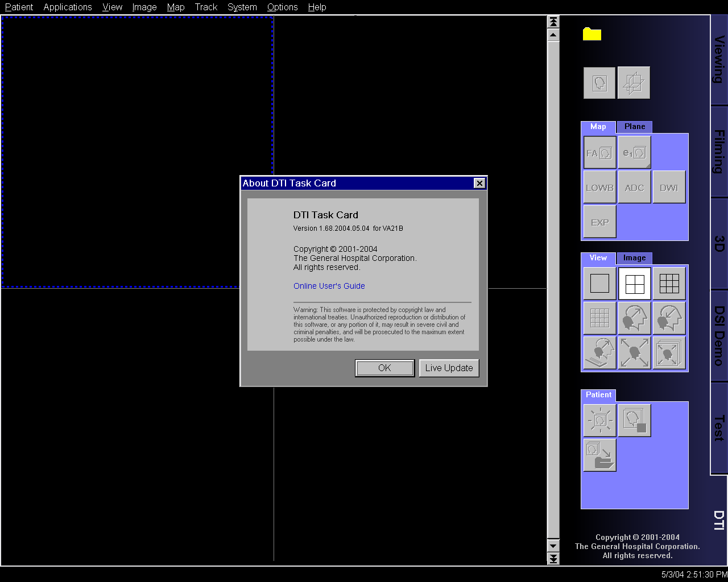
Task: Select the EXP map button
Action: (599, 222)
